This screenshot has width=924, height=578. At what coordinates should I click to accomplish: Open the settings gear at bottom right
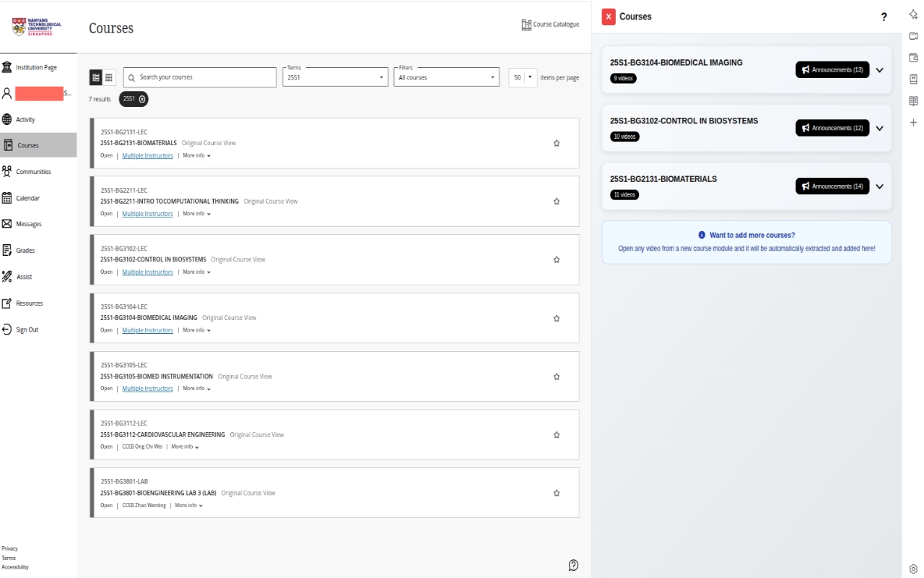coord(913,569)
